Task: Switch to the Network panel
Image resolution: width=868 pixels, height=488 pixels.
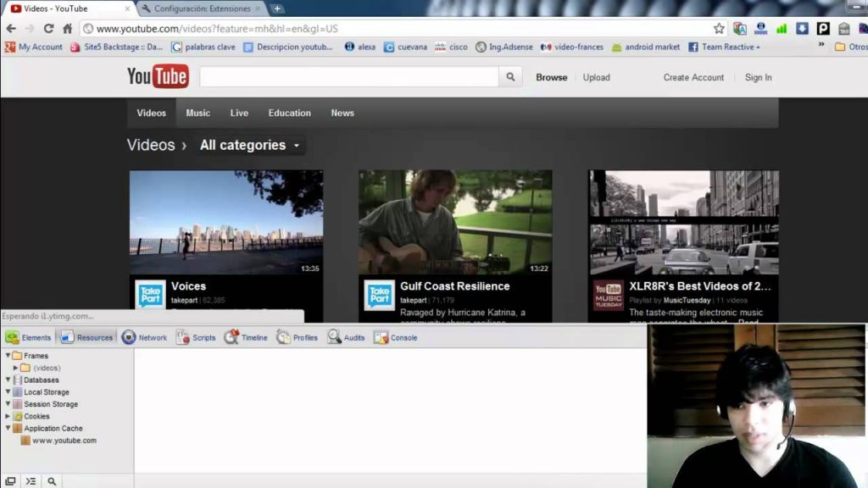Action: pos(144,337)
